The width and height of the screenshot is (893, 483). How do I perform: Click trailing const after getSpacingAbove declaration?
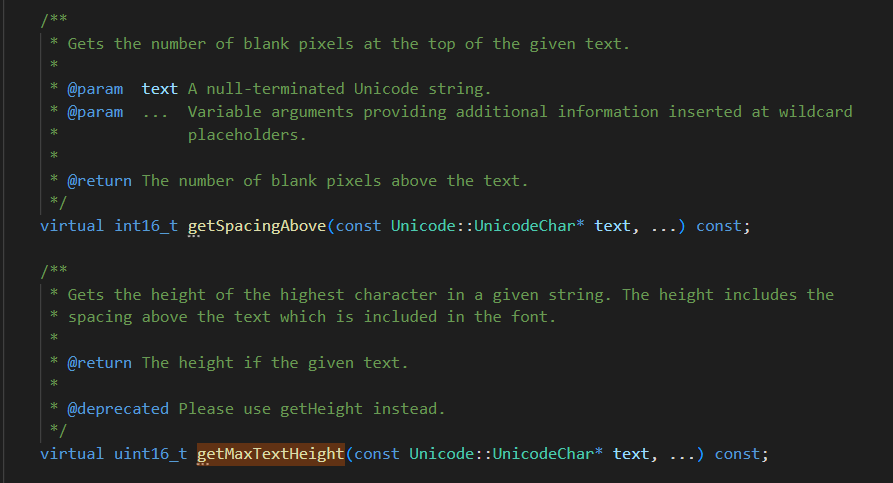point(719,226)
